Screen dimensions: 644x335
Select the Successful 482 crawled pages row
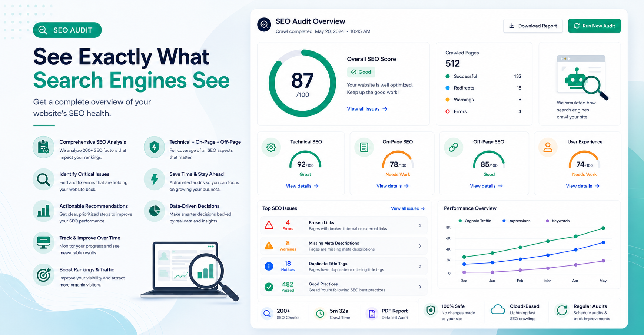click(x=483, y=76)
